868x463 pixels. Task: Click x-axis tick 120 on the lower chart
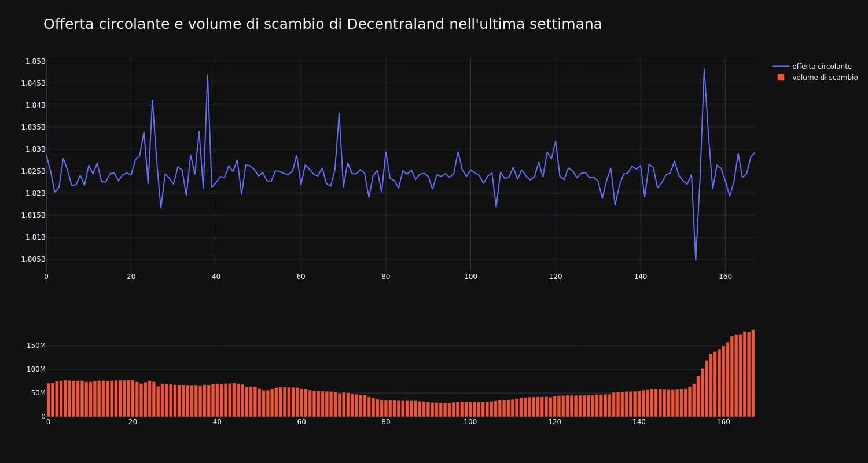pos(555,422)
